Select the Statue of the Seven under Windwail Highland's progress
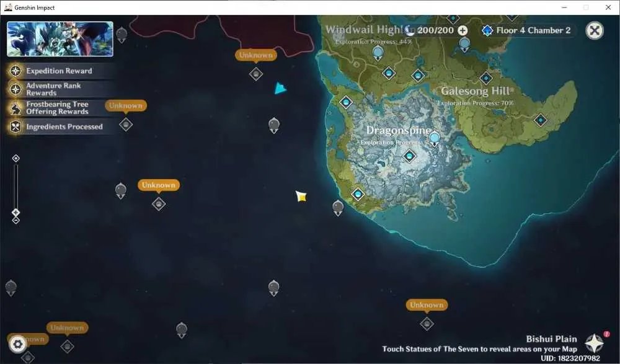The height and width of the screenshot is (364, 620). point(378,53)
